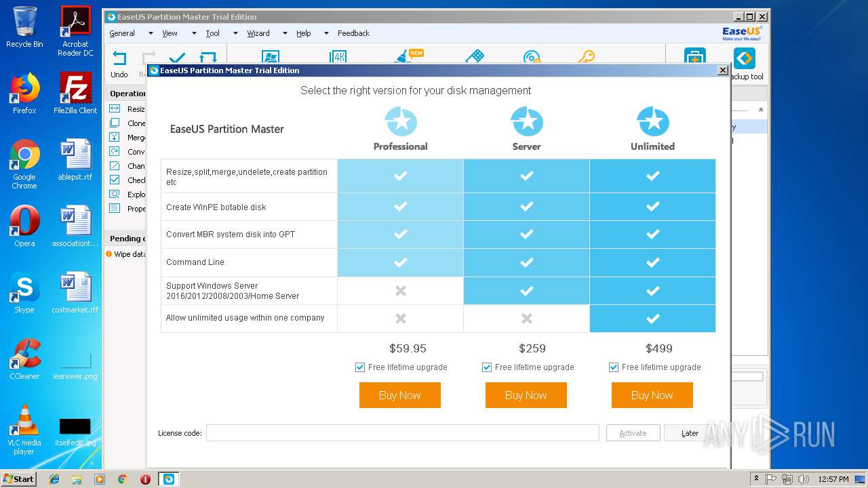The width and height of the screenshot is (868, 488).
Task: Click the data recovery kit toolbar icon
Action: [694, 57]
